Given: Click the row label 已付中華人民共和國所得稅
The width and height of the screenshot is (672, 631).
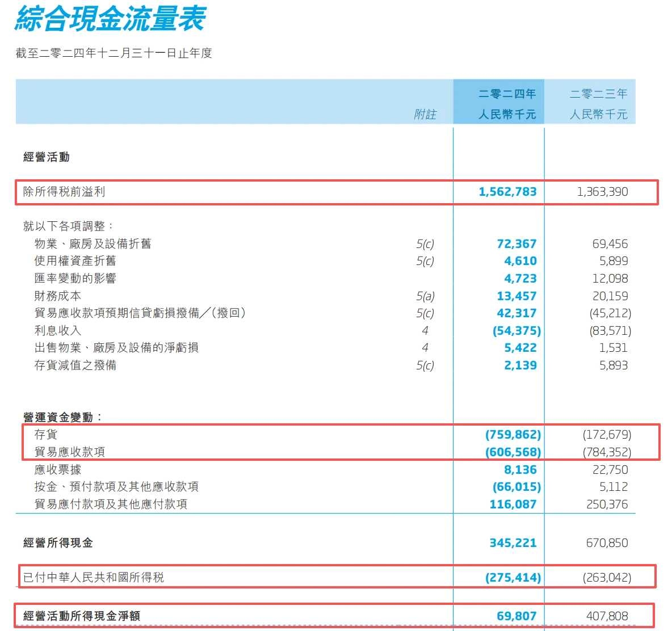Looking at the screenshot, I should [94, 578].
